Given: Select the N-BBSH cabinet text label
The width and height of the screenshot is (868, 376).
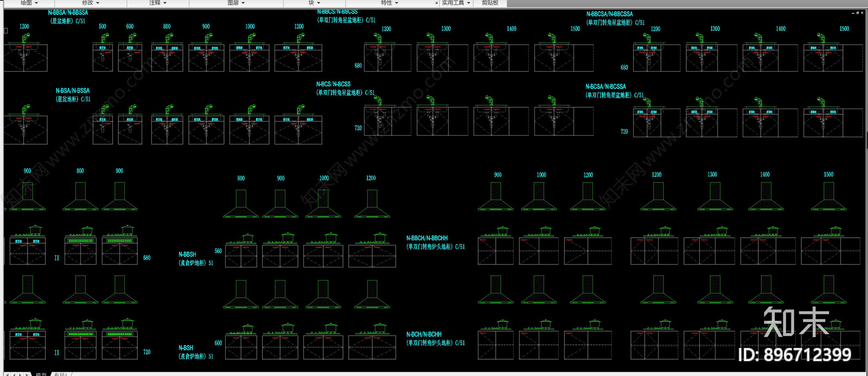Looking at the screenshot, I should 187,254.
